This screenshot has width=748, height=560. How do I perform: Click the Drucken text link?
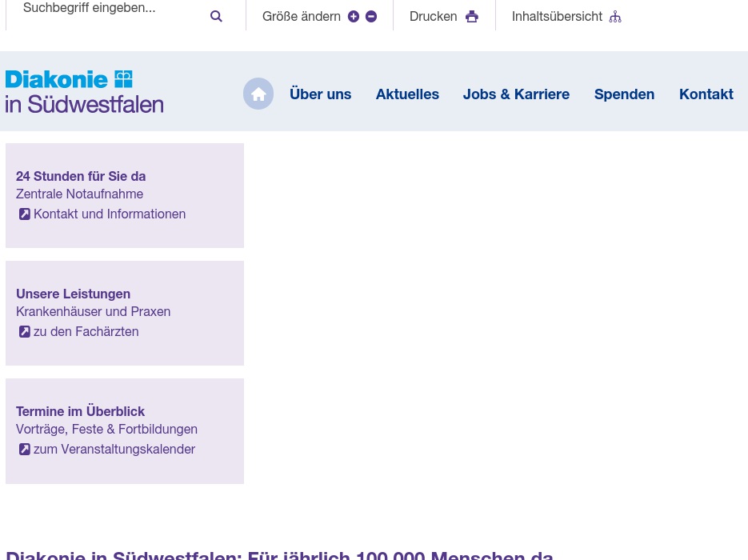tap(433, 16)
